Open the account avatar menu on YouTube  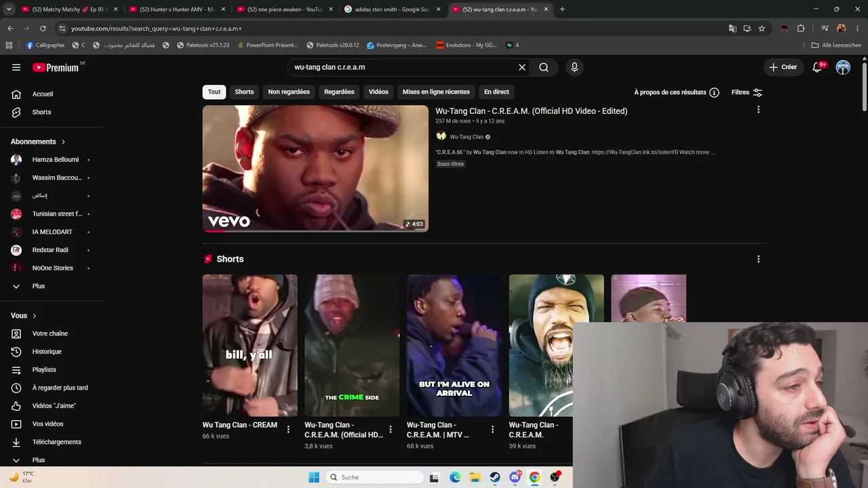(843, 67)
